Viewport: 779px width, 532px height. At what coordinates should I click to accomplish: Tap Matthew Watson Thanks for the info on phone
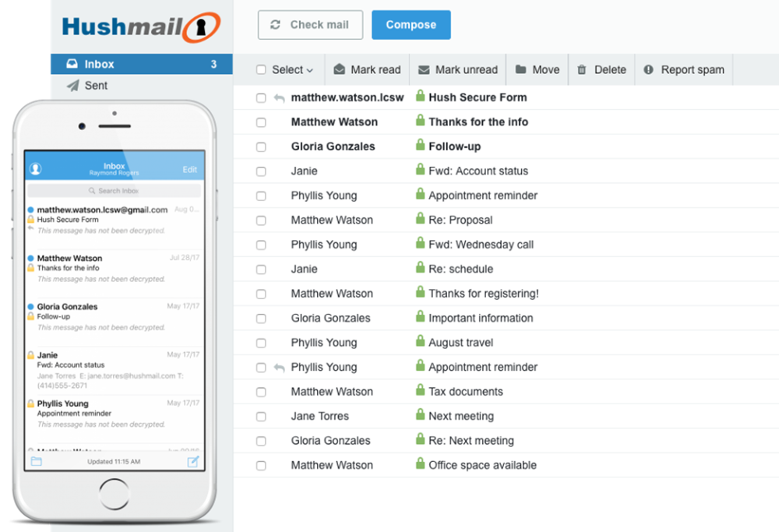click(x=115, y=273)
